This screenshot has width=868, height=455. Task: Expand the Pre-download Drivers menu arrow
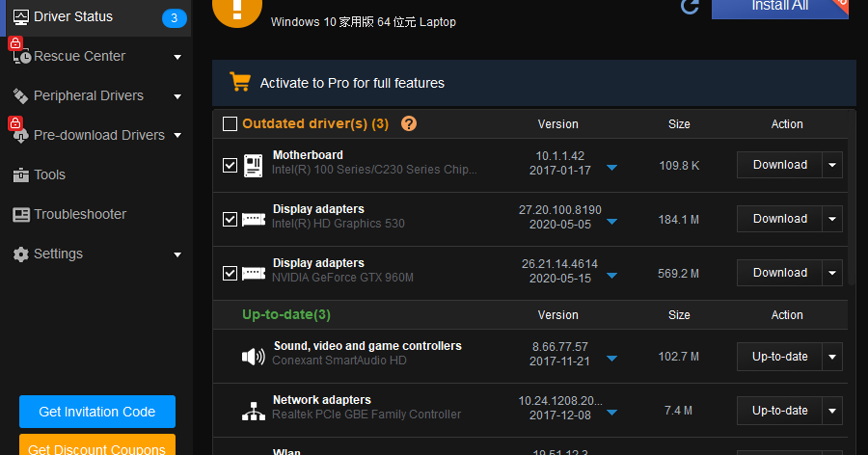pos(177,136)
